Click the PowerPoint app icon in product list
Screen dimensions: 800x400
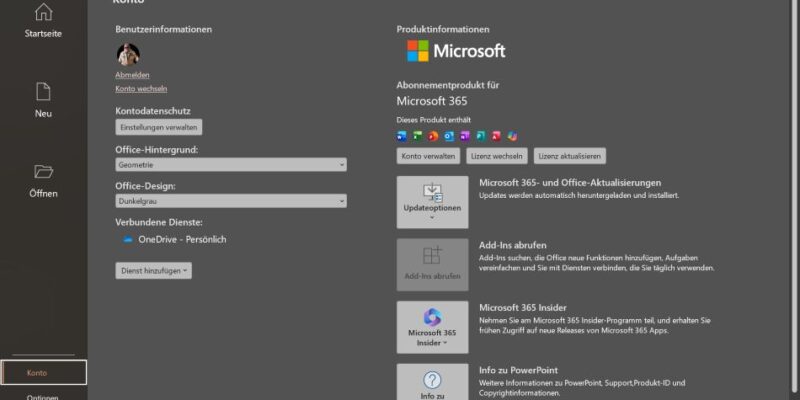433,136
